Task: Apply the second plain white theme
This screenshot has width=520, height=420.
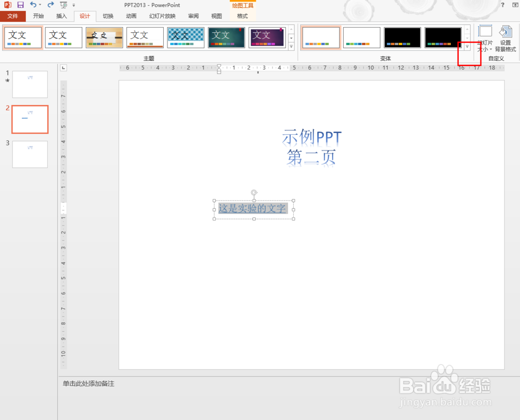Action: coord(63,38)
